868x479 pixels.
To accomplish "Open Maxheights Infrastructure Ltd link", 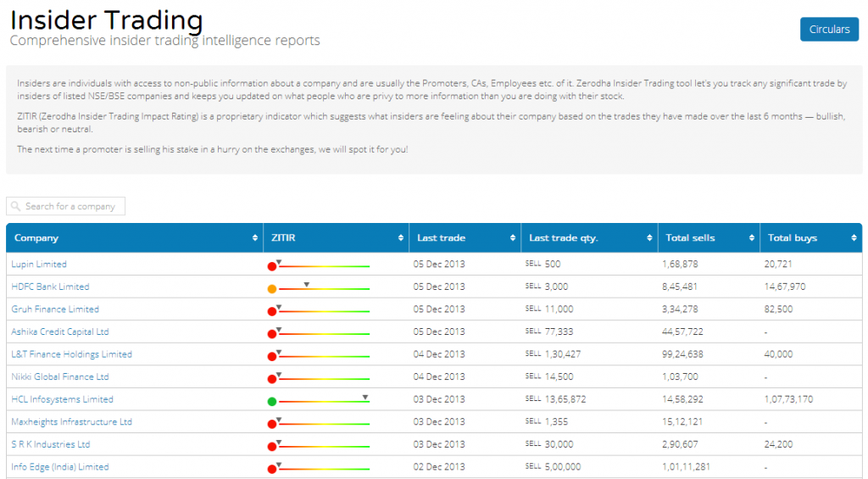I will tap(72, 422).
